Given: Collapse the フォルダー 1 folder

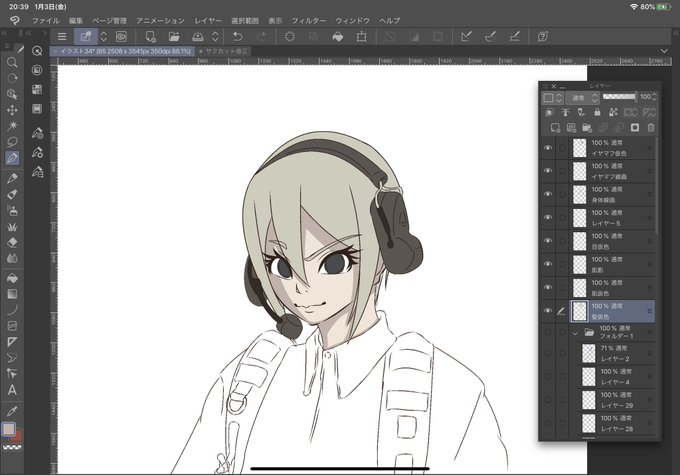Looking at the screenshot, I should click(575, 333).
